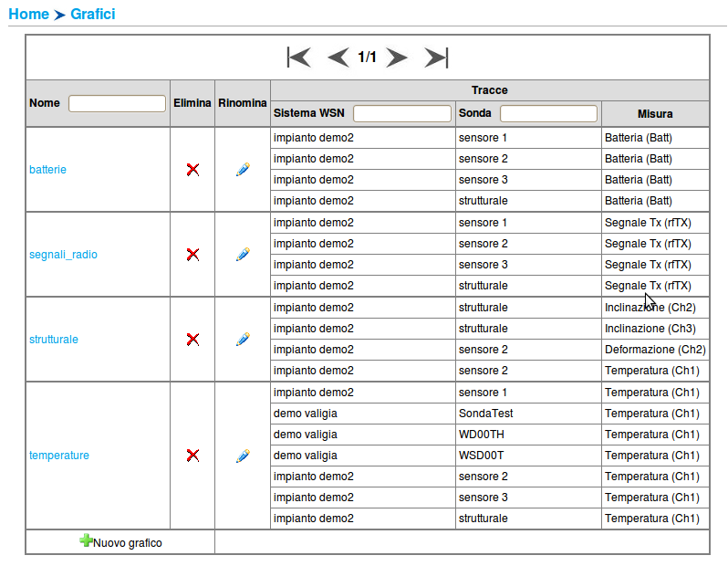Select demo valigia in the SondaTest row

point(362,414)
